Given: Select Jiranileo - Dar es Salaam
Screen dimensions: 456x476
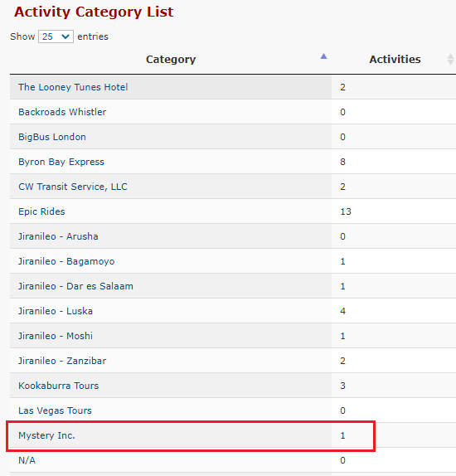Looking at the screenshot, I should tap(75, 286).
